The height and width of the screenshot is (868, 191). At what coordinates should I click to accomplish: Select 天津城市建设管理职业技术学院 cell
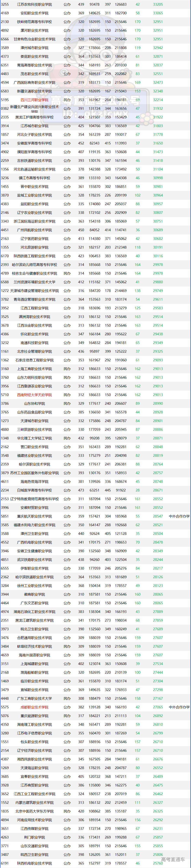35,291
